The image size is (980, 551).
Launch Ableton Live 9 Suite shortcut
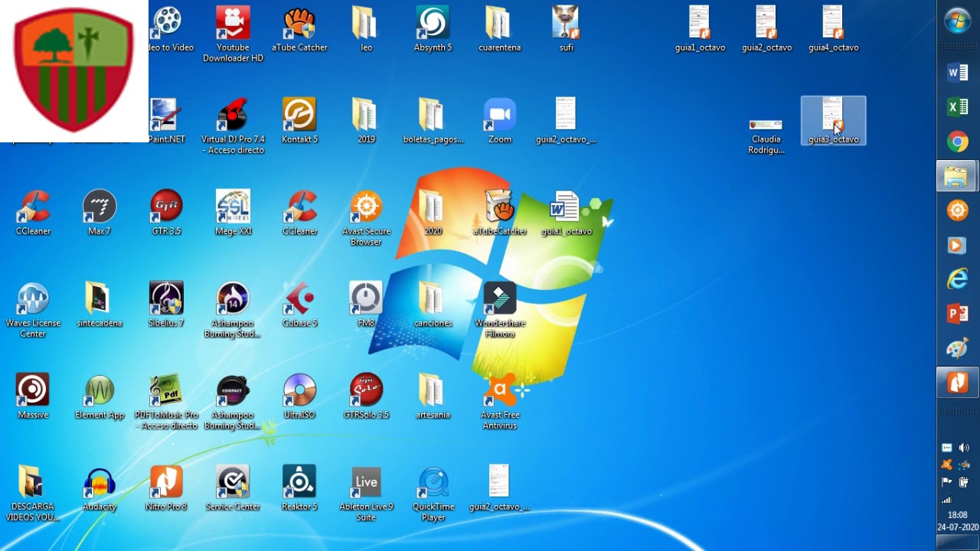pos(366,493)
